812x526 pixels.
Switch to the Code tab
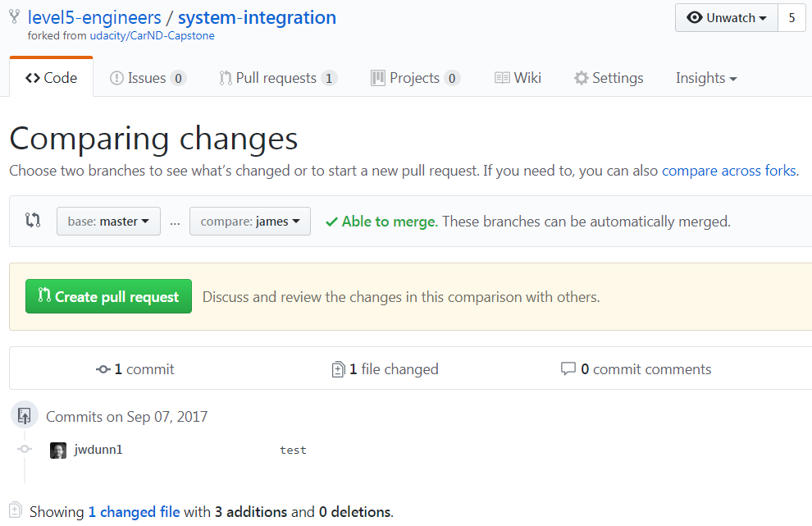tap(52, 78)
